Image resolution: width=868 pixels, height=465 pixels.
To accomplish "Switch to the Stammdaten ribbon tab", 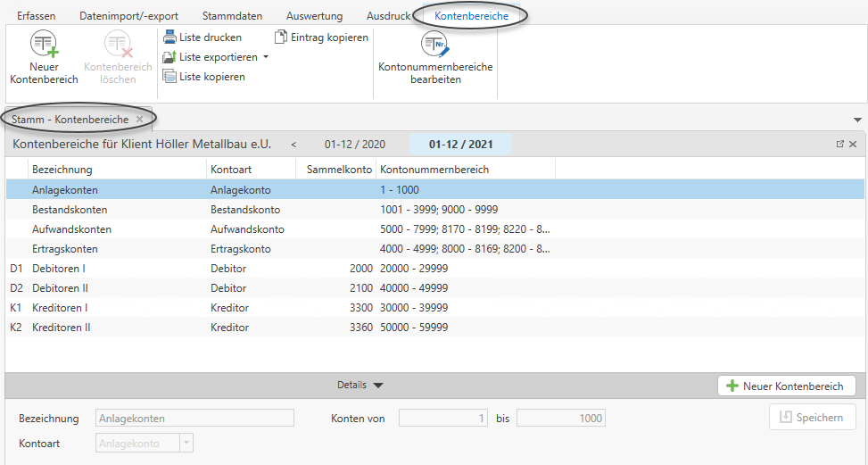I will click(x=232, y=16).
